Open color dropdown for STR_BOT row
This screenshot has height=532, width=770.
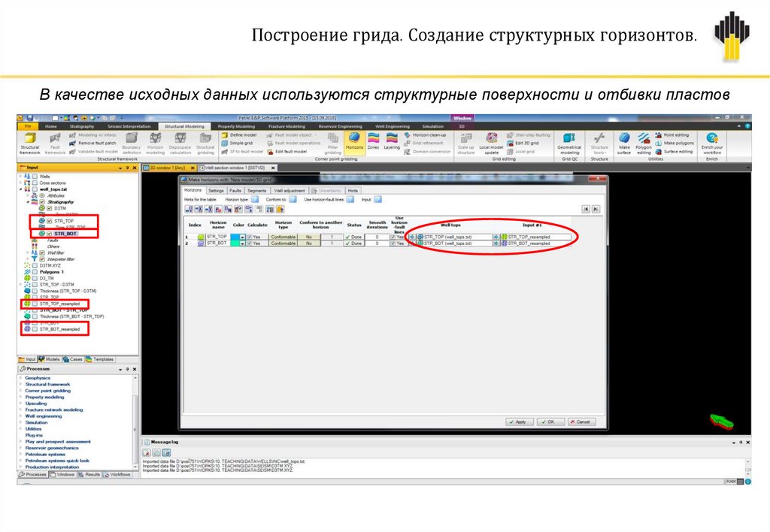tap(242, 243)
